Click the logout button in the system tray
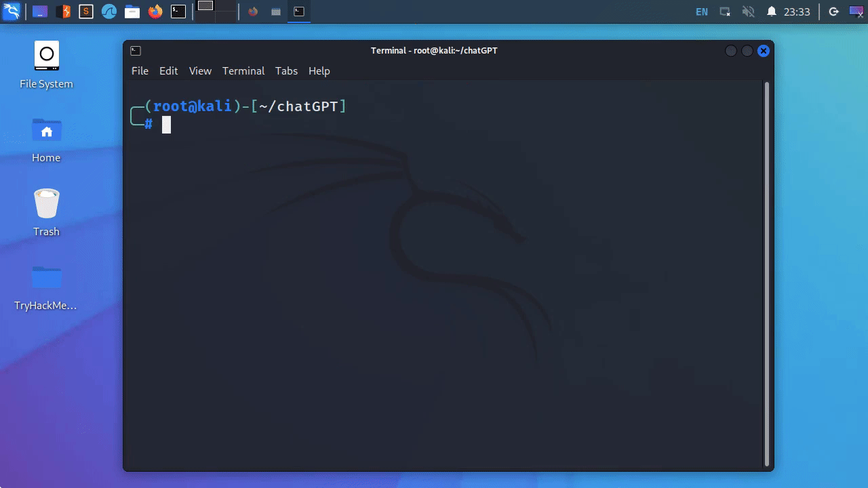 click(x=833, y=11)
